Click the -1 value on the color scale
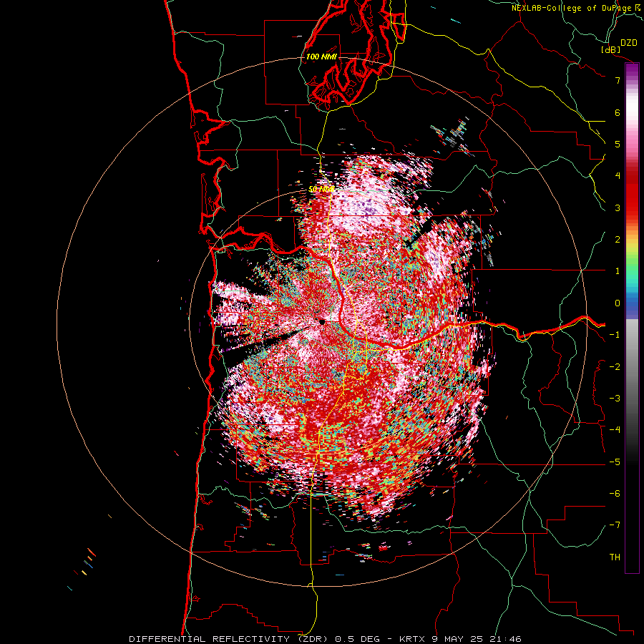This screenshot has width=644, height=644. (x=615, y=335)
